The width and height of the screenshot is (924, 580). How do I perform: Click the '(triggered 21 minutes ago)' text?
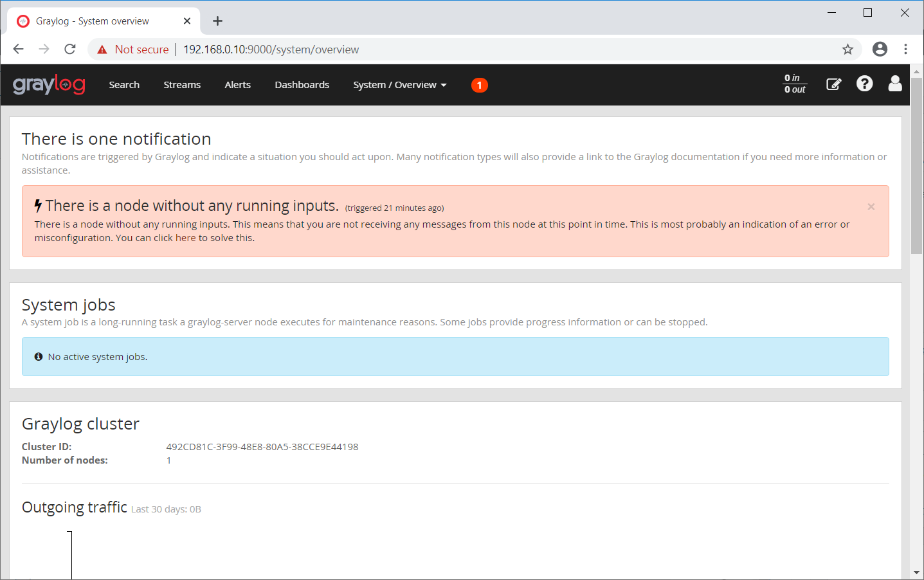pyautogui.click(x=394, y=208)
